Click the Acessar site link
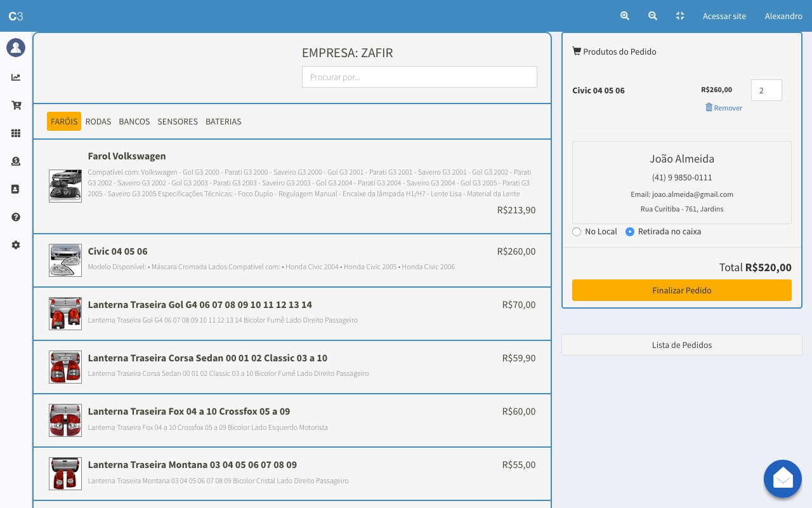812x508 pixels. point(724,16)
